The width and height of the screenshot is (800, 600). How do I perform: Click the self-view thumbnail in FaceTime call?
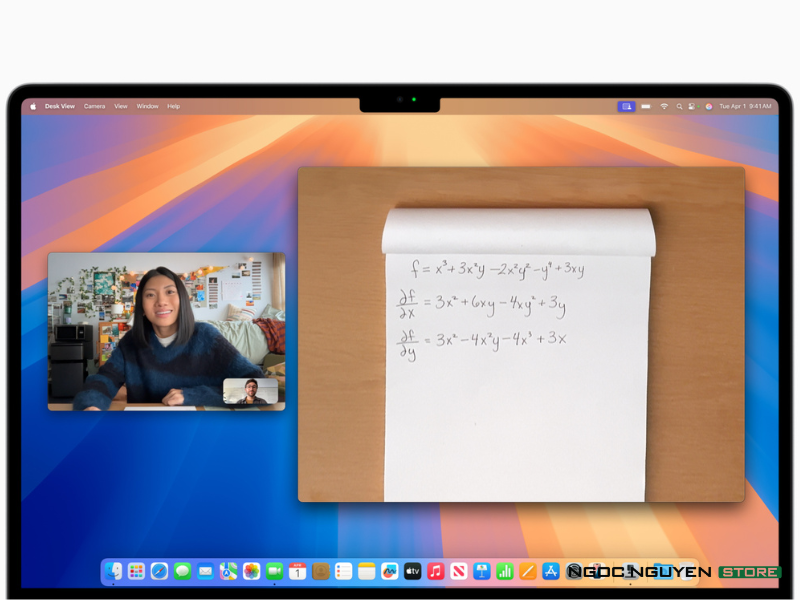250,391
